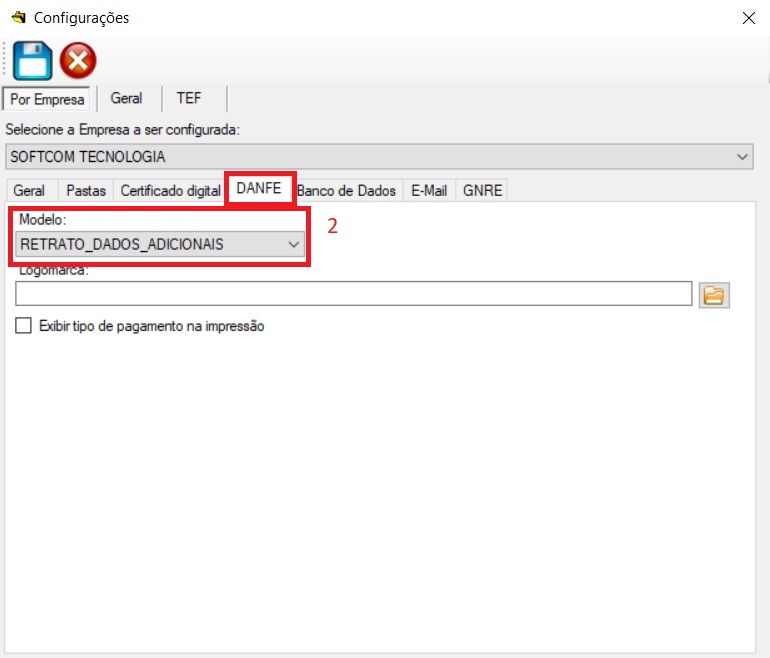The width and height of the screenshot is (770, 658).
Task: Enable Exibir tipo de pagamento na impressão
Action: pos(24,326)
